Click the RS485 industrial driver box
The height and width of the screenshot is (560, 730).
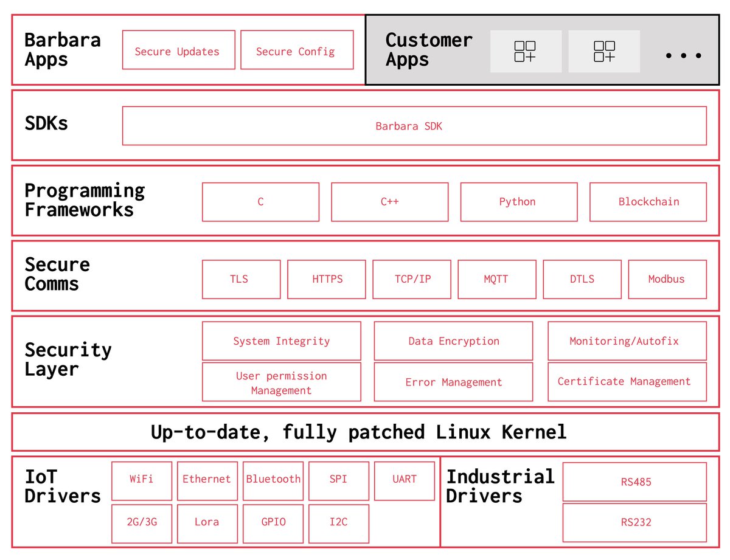point(634,482)
